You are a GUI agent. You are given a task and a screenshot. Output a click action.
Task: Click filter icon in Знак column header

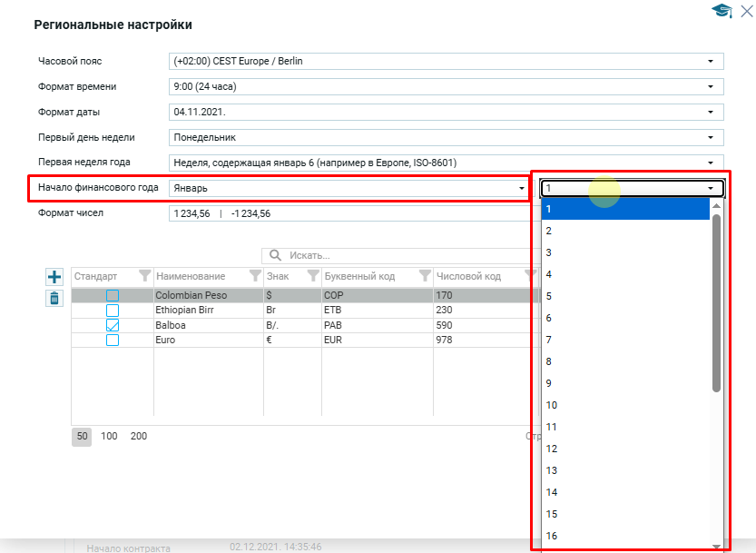tap(312, 276)
